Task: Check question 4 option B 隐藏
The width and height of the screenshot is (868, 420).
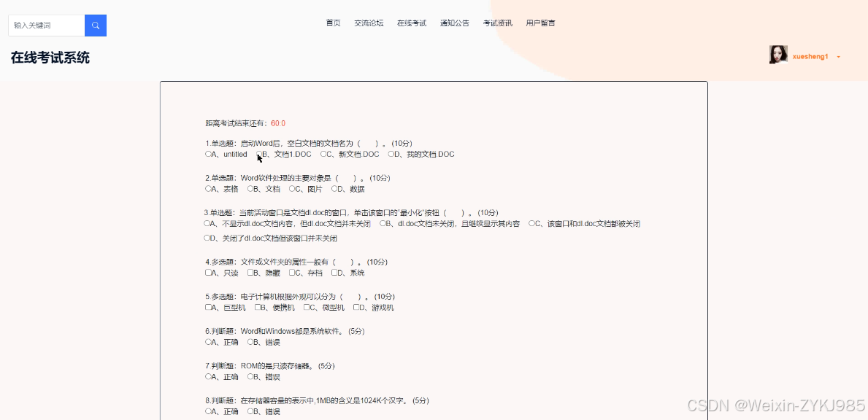Action: [x=250, y=273]
